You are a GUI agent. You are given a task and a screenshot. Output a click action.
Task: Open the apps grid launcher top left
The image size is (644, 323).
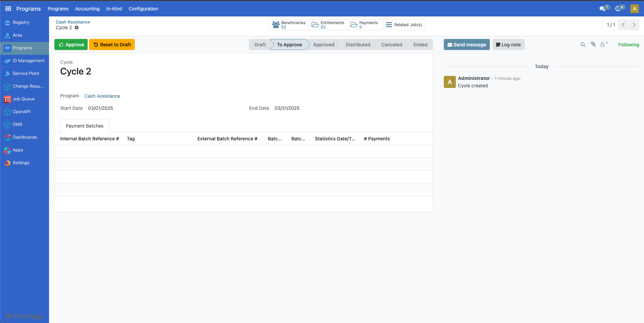pyautogui.click(x=7, y=8)
